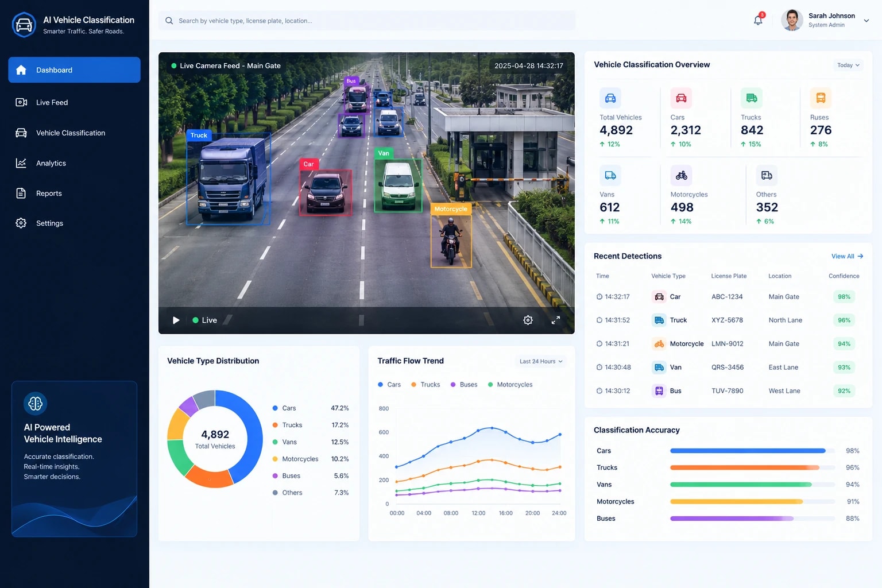Select the Motorcycle detection label in the feed
This screenshot has height=588, width=882.
click(451, 209)
